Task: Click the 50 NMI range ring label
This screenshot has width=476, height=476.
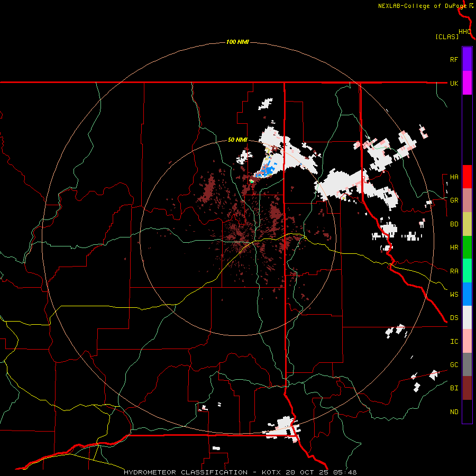Action: [x=237, y=140]
